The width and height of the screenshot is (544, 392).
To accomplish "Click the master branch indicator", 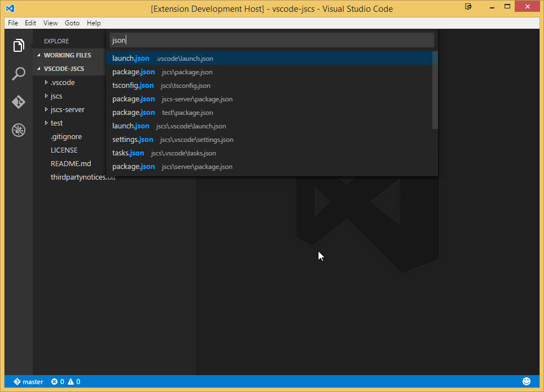I will 28,382.
